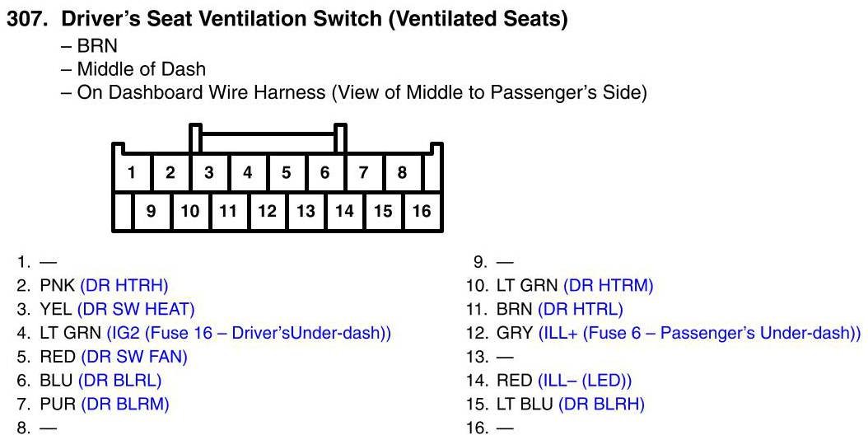This screenshot has height=440, width=868.
Task: Open the DR BLRH link
Action: [x=601, y=405]
